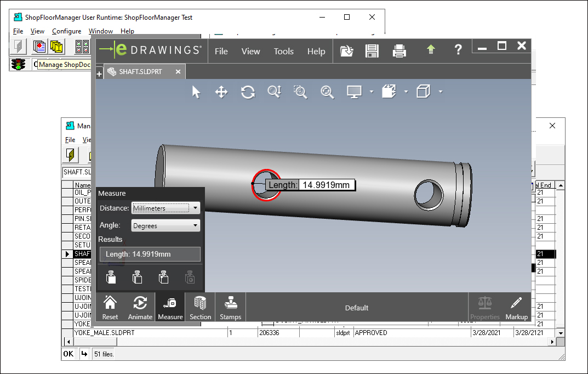The height and width of the screenshot is (374, 588).
Task: Click the Length 14.9919mm results field
Action: tap(150, 254)
